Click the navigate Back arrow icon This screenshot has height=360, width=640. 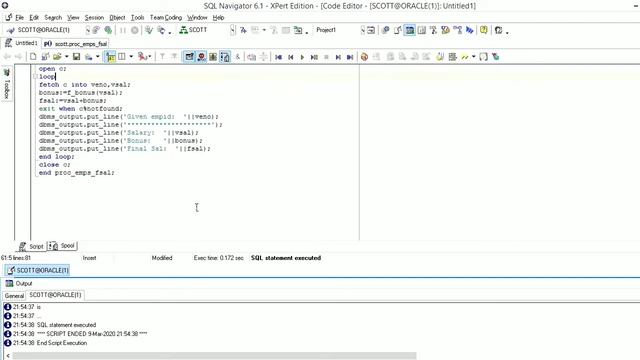click(7, 57)
